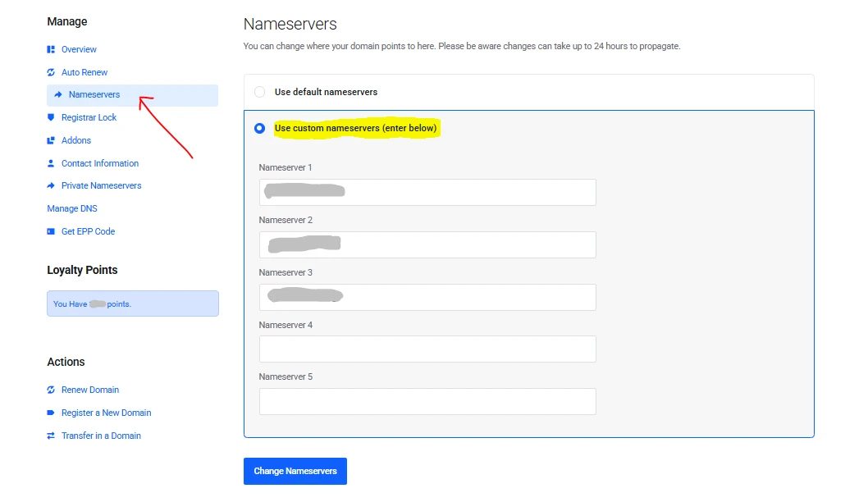Focus the empty Nameserver 5 input field
The height and width of the screenshot is (502, 868).
pos(427,401)
